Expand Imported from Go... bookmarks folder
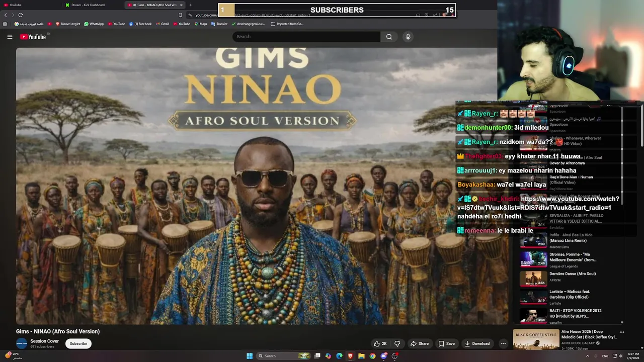This screenshot has width=644, height=362. click(x=287, y=24)
